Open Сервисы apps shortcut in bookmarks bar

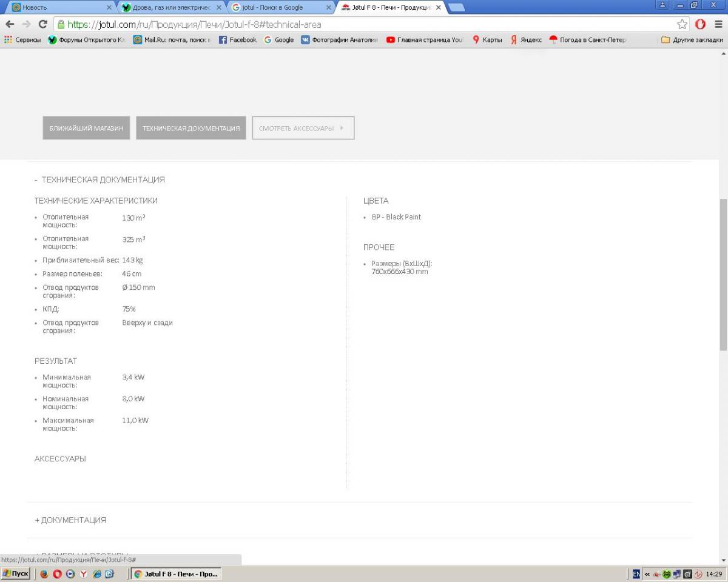[x=22, y=40]
